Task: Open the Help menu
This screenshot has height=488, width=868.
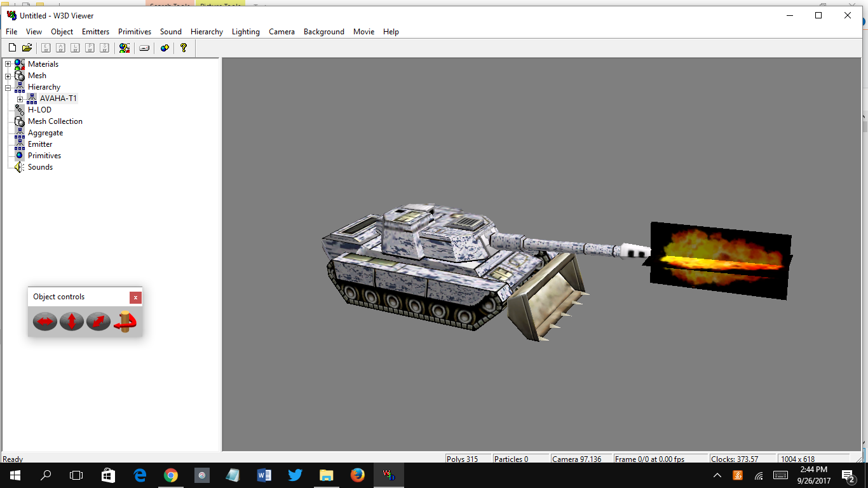Action: (x=391, y=32)
